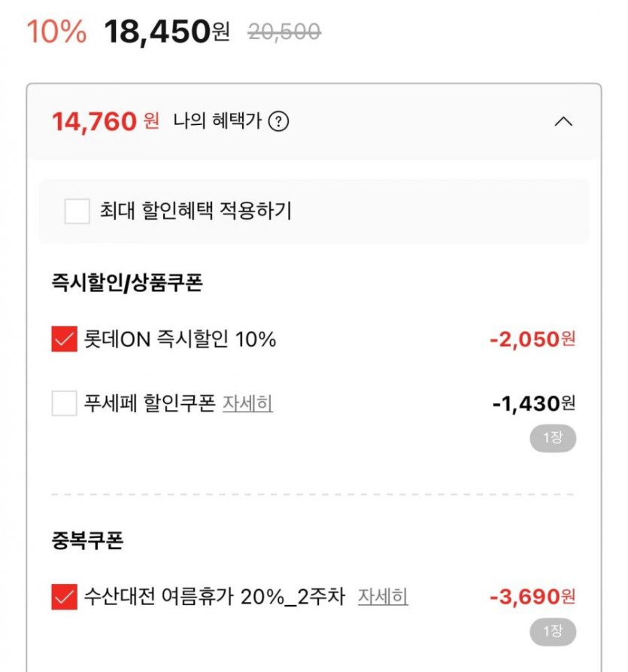Click the 1장 badge under -1,430원
628x672 pixels.
point(553,438)
